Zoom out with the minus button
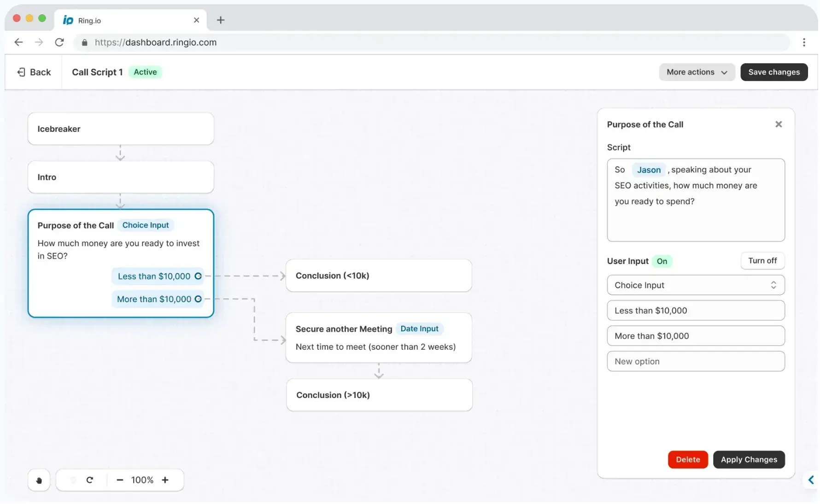 120,480
